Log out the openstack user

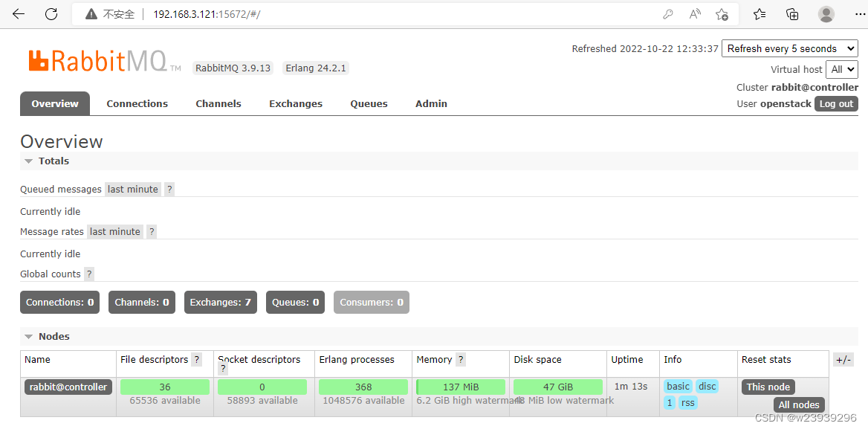coord(836,103)
